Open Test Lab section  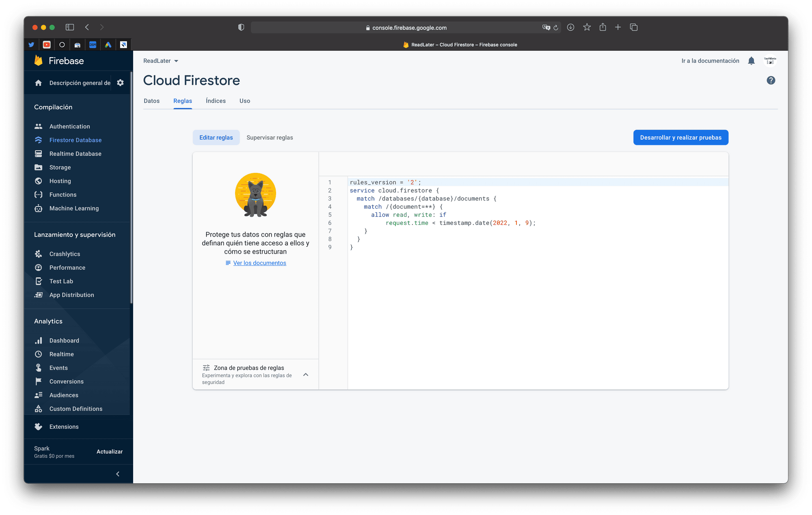(x=61, y=281)
